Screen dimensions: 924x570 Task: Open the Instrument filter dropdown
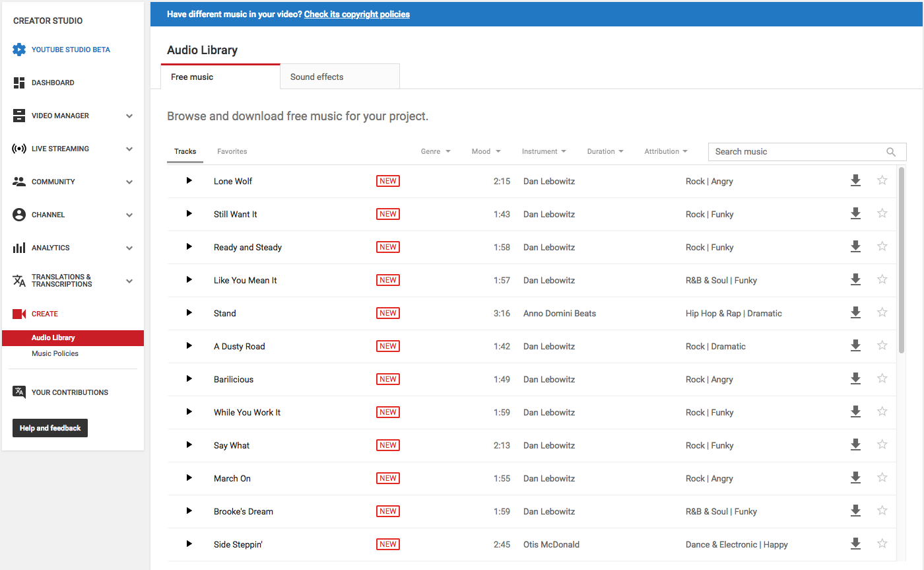(544, 151)
